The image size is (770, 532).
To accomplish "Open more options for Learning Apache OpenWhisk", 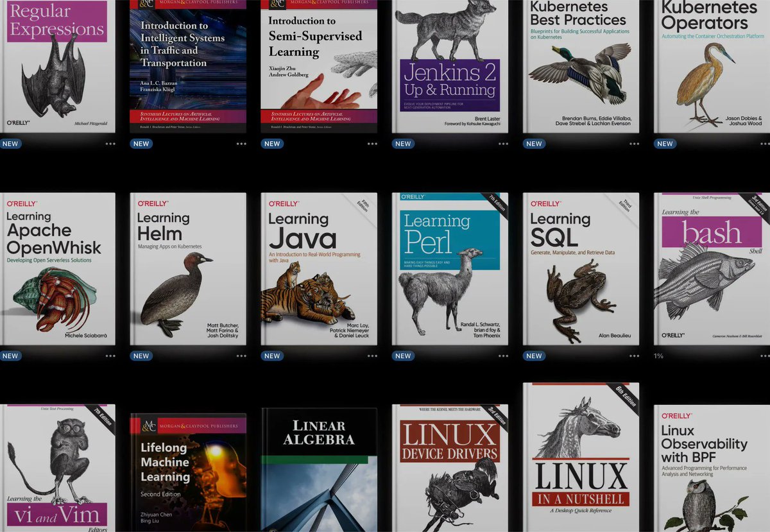I will [x=110, y=356].
